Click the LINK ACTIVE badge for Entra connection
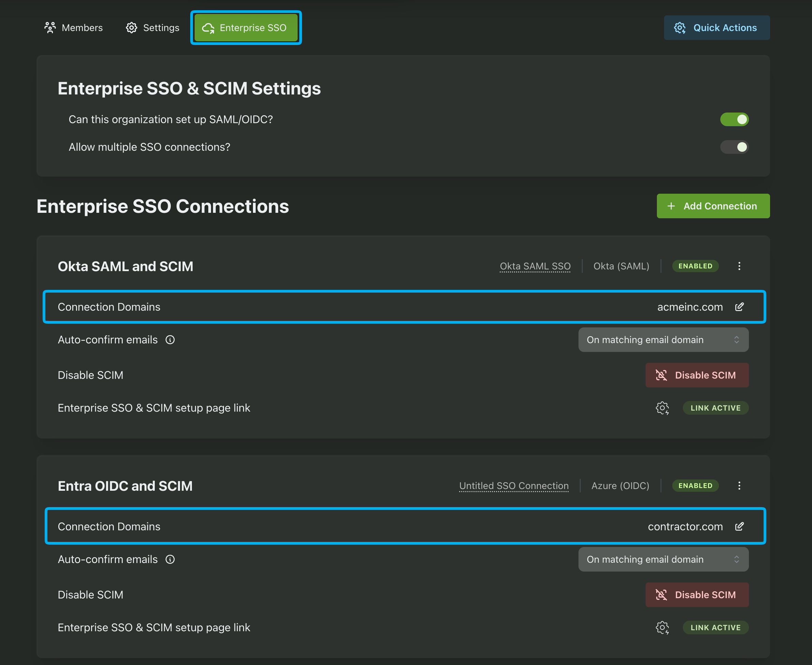The image size is (812, 665). 716,627
